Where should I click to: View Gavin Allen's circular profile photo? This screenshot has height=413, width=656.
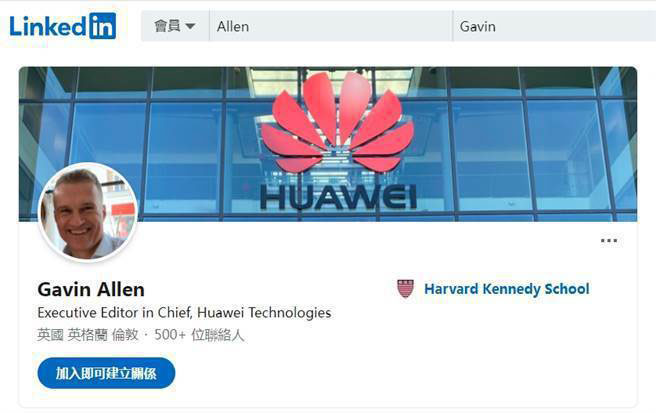pyautogui.click(x=88, y=212)
